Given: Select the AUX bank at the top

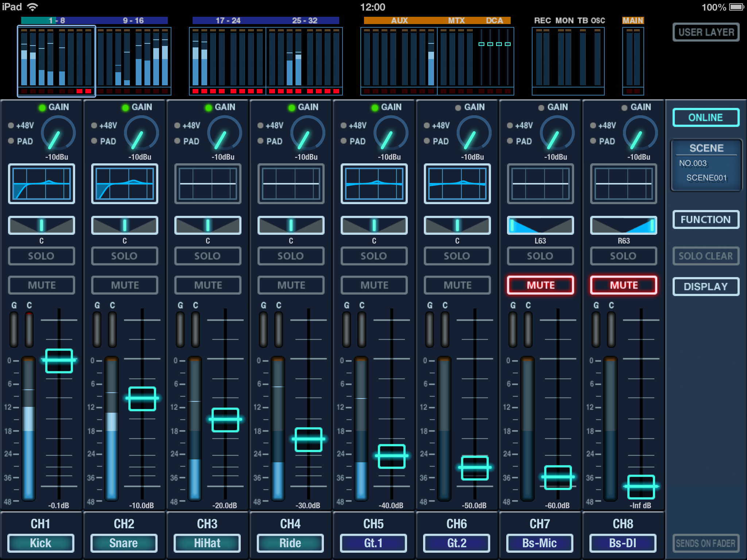Looking at the screenshot, I should (x=399, y=21).
